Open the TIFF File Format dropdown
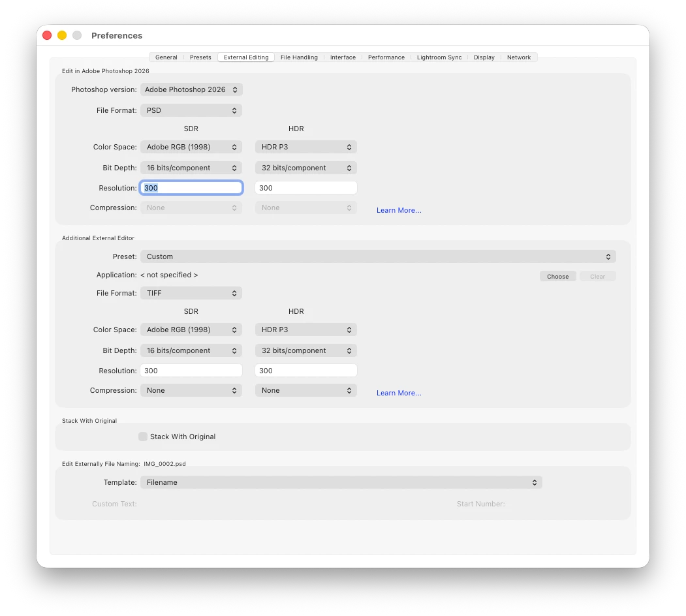 191,293
